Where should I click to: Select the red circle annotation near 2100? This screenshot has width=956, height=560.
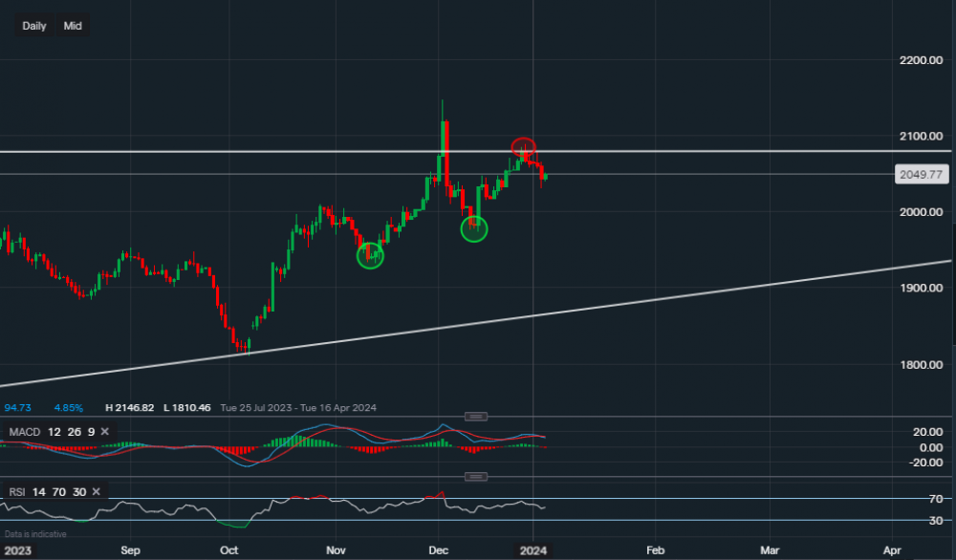[523, 147]
